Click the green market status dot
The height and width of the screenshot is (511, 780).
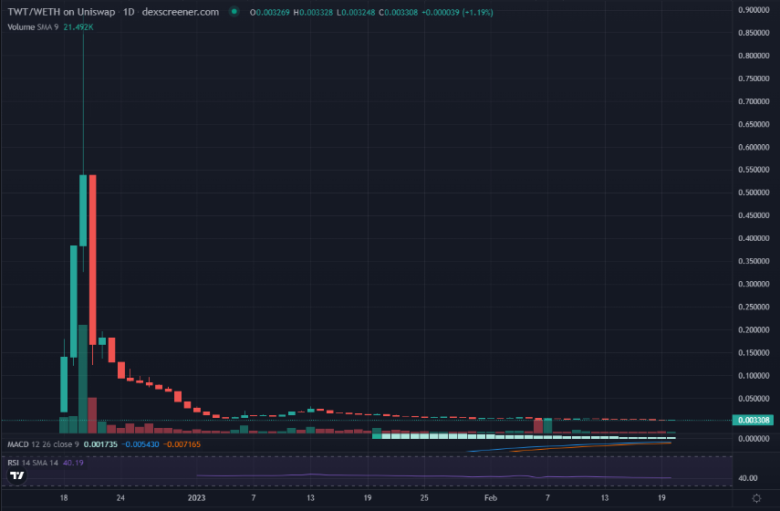pyautogui.click(x=233, y=12)
